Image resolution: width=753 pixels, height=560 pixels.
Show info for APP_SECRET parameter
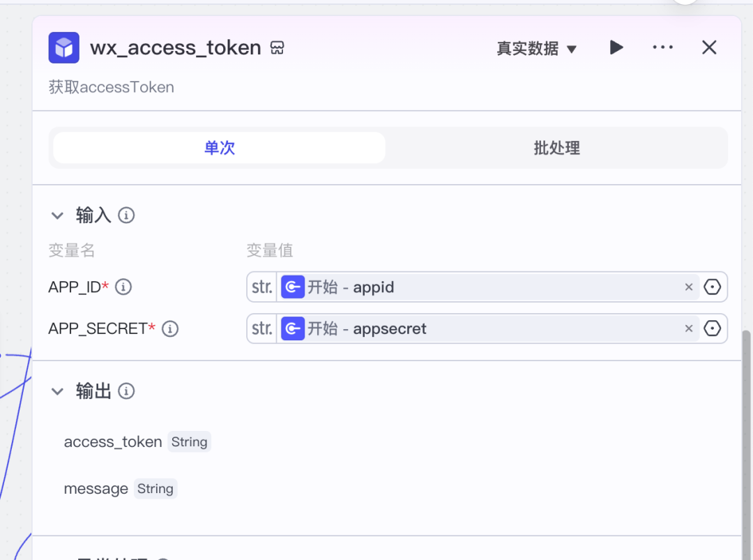point(170,329)
